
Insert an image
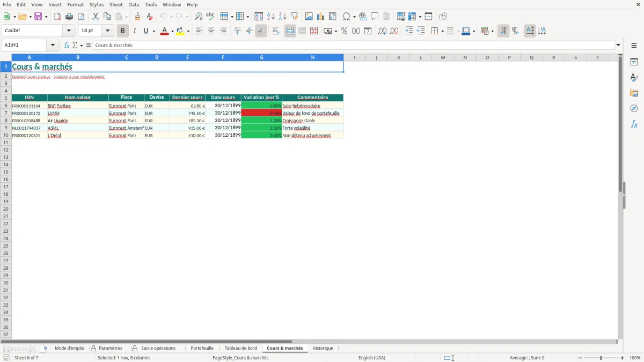pos(309,17)
